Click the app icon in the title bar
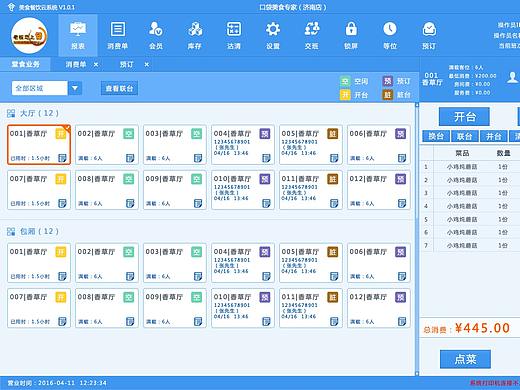The image size is (520, 390). click(x=11, y=7)
